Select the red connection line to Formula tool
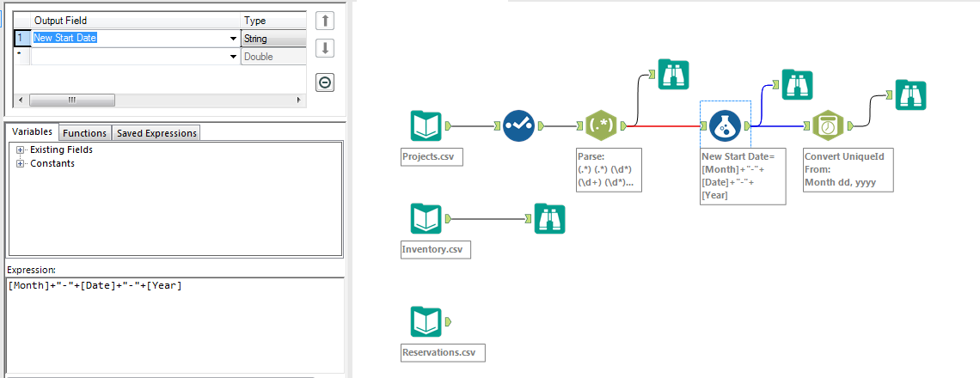 point(663,127)
